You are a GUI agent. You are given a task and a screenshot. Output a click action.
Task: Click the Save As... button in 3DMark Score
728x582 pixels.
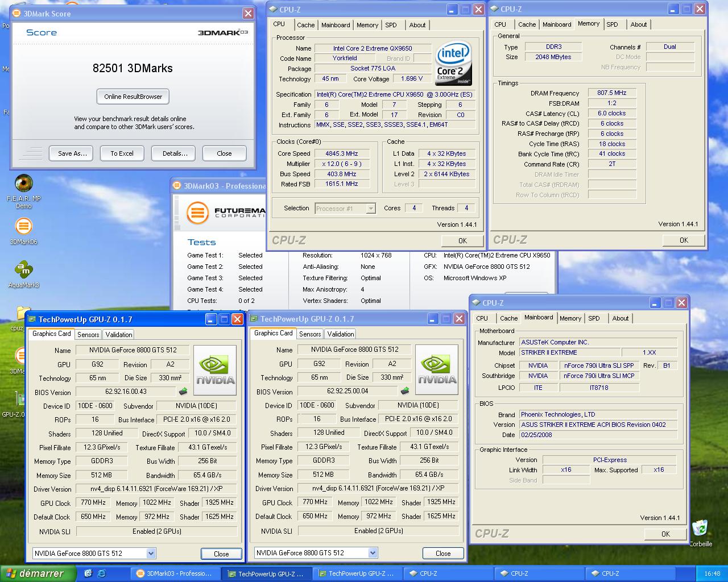72,153
